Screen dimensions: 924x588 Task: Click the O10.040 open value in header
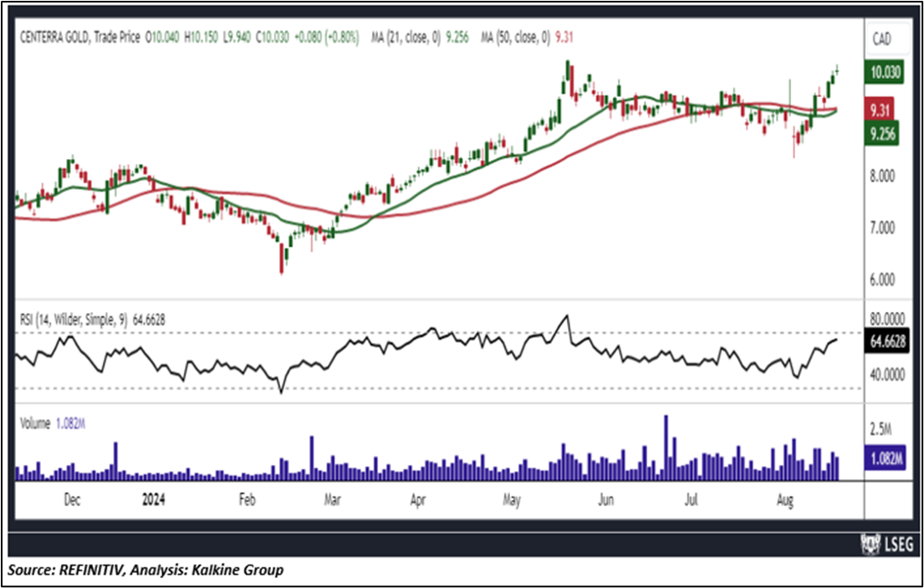click(x=163, y=37)
